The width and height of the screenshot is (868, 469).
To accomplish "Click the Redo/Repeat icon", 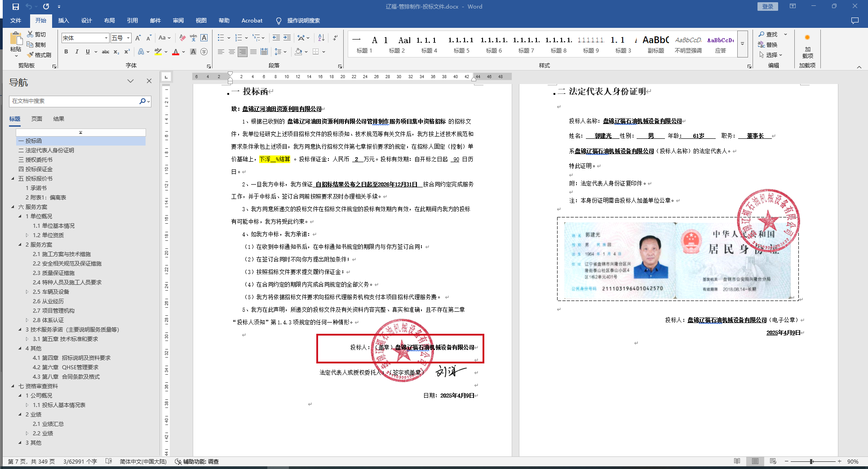I will pyautogui.click(x=46, y=7).
